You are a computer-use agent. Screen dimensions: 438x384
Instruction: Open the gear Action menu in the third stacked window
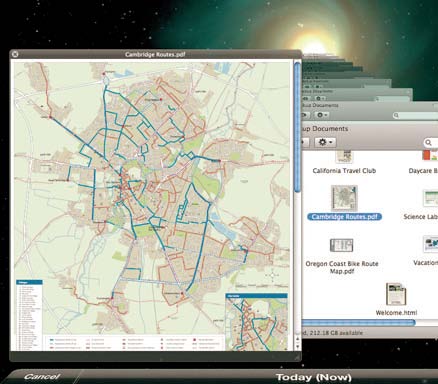(320, 98)
